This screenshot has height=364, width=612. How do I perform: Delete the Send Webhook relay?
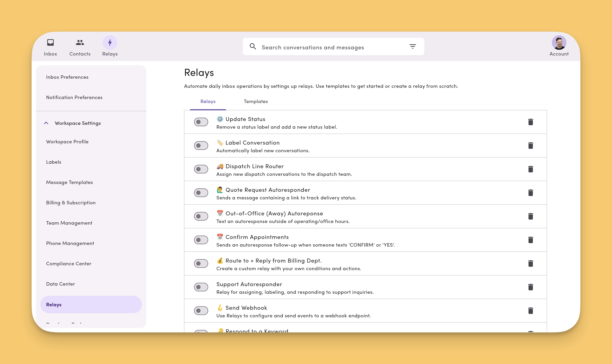pyautogui.click(x=530, y=310)
